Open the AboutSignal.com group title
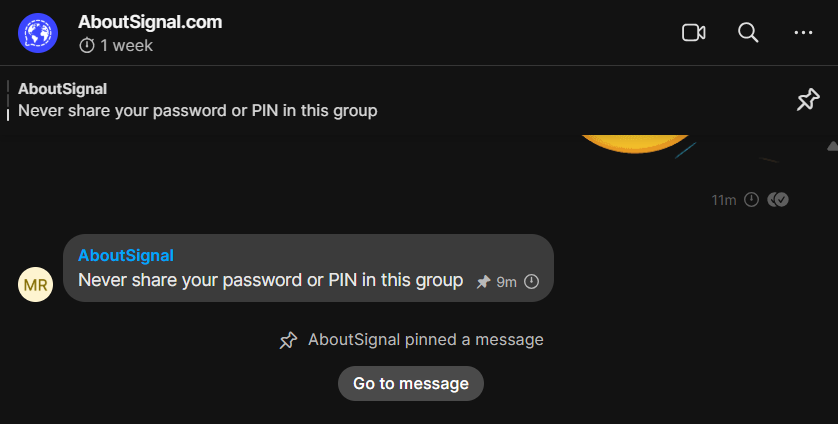 coord(150,22)
